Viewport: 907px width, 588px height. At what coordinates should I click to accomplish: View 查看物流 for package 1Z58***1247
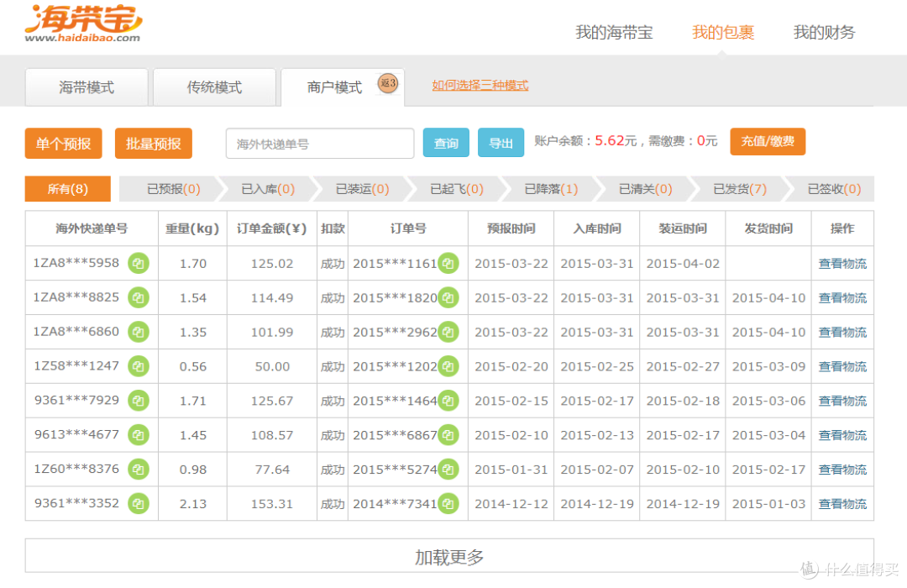click(x=842, y=367)
